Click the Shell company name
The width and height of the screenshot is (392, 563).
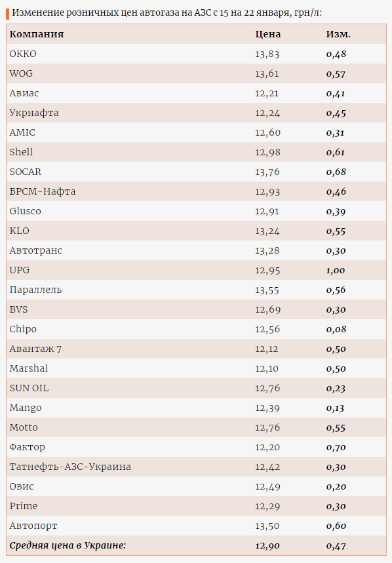point(21,152)
